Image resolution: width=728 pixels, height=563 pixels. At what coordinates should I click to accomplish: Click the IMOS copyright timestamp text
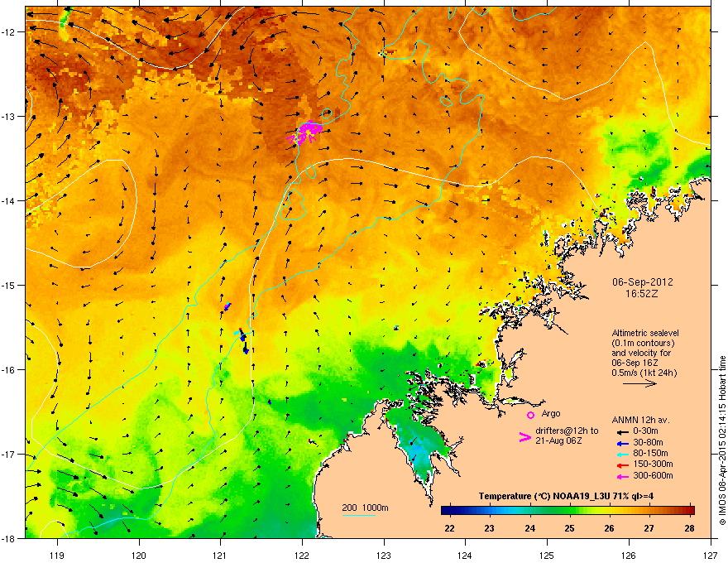coord(722,440)
